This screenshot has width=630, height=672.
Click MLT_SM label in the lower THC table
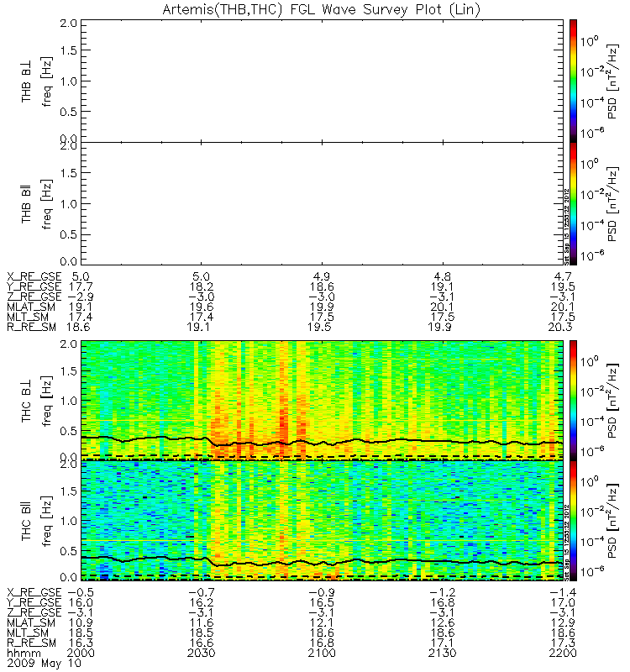(28, 633)
